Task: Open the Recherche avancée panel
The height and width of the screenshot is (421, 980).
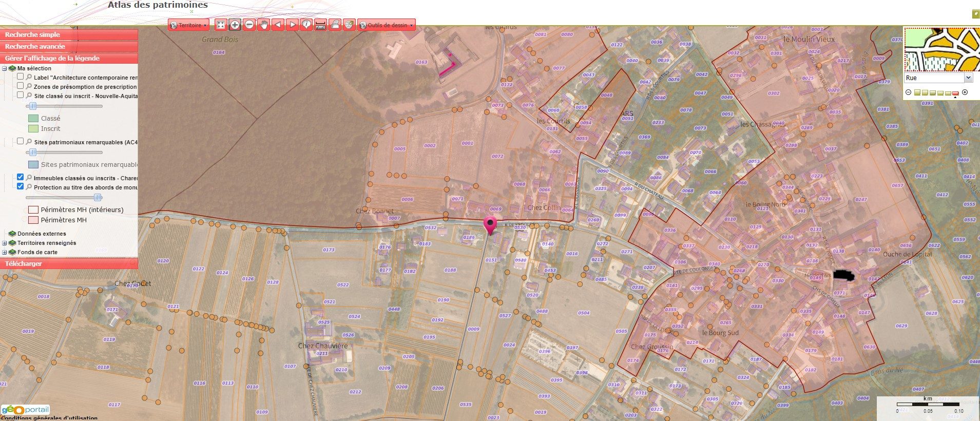Action: pyautogui.click(x=69, y=47)
